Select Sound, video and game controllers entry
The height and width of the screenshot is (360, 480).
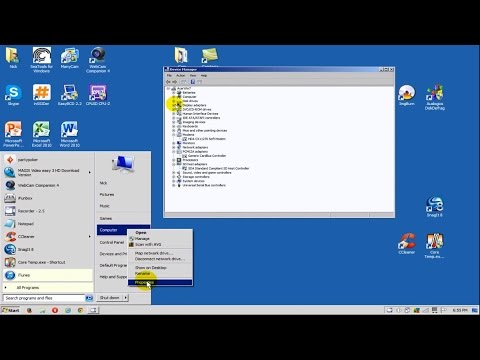tap(207, 173)
